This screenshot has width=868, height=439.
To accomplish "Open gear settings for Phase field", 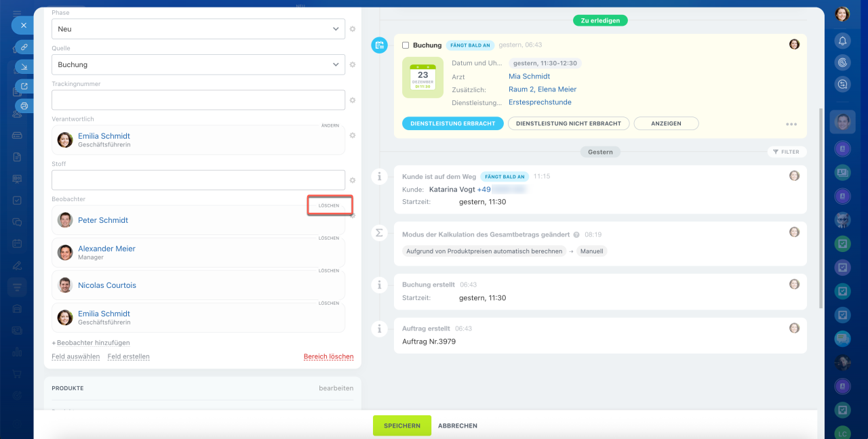I will (x=353, y=29).
